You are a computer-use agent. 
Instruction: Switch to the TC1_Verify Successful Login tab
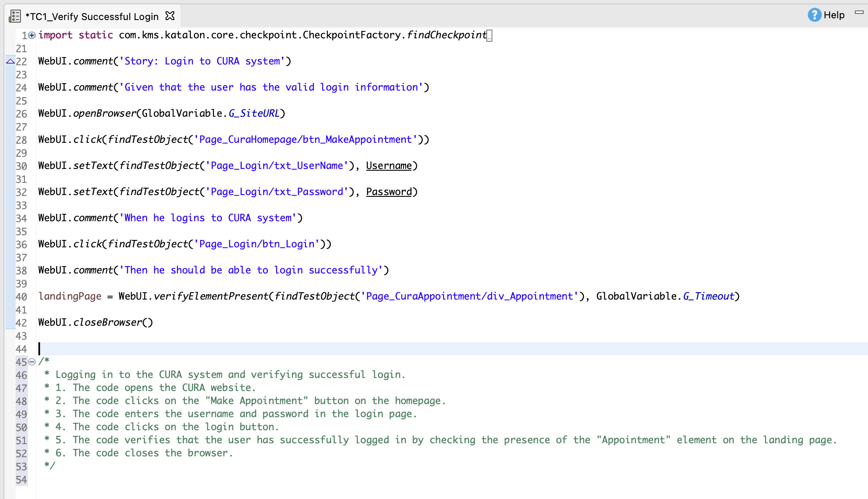(x=92, y=16)
